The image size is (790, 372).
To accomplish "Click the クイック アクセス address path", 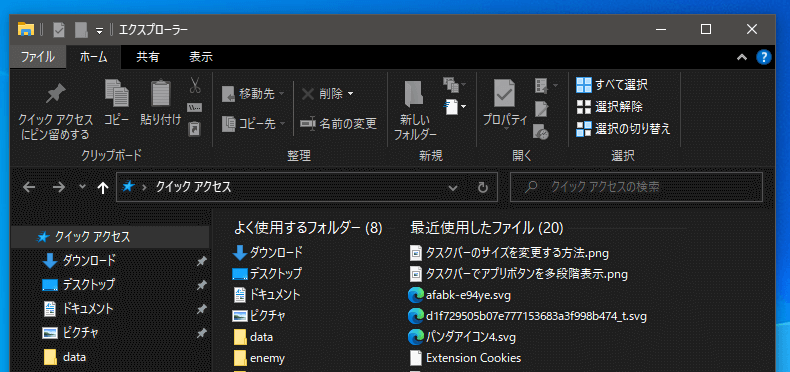I will 193,188.
